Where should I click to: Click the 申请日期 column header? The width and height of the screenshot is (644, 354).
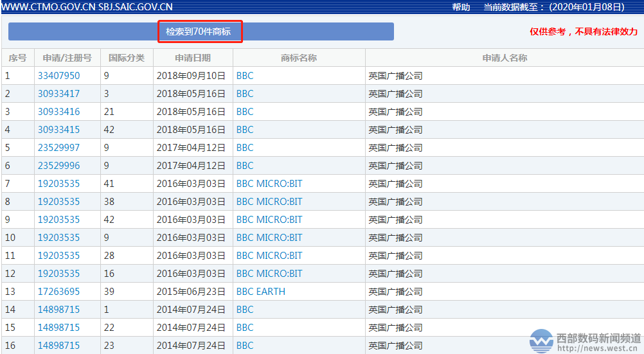point(192,58)
